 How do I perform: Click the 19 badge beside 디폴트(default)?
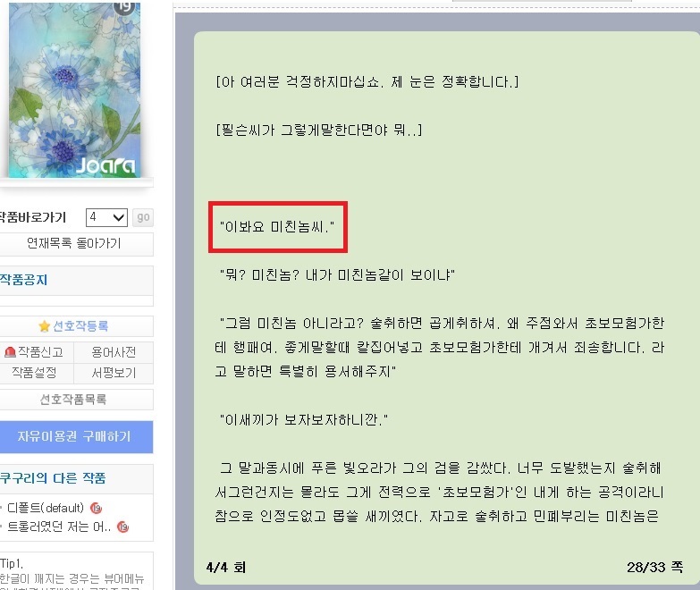(96, 508)
